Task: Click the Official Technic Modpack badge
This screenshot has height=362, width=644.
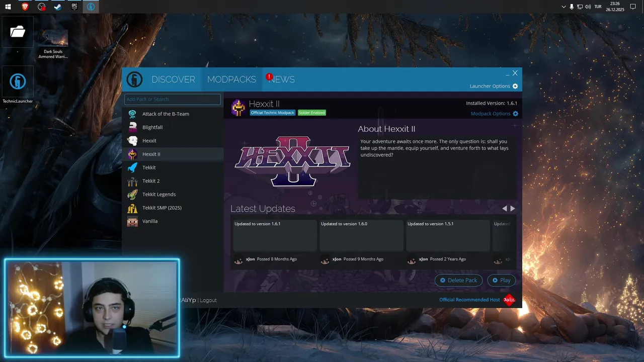Action: tap(273, 113)
